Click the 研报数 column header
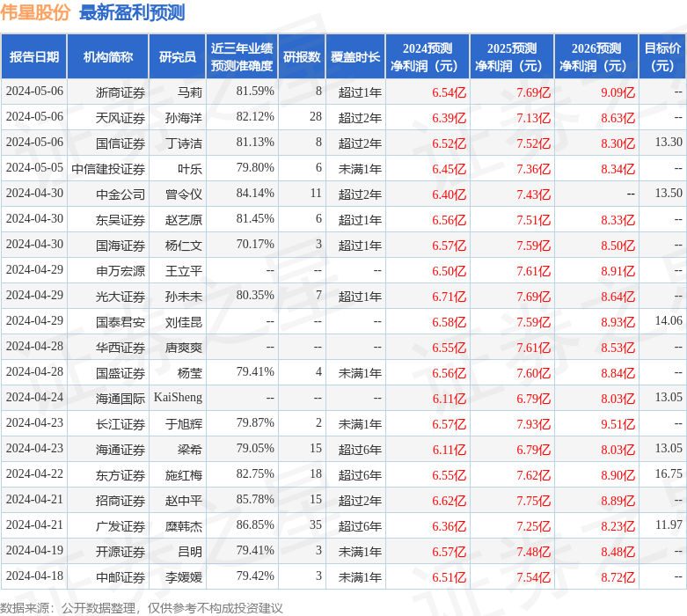Image resolution: width=687 pixels, height=616 pixels. [302, 57]
